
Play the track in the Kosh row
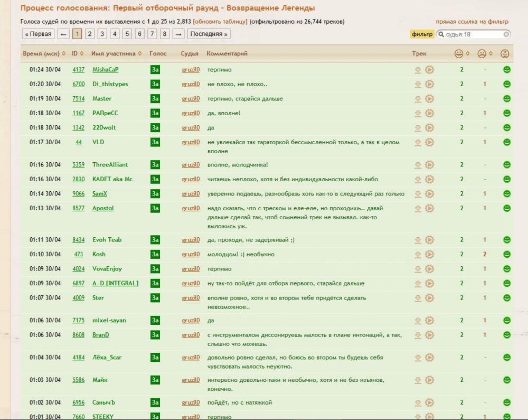pyautogui.click(x=429, y=254)
